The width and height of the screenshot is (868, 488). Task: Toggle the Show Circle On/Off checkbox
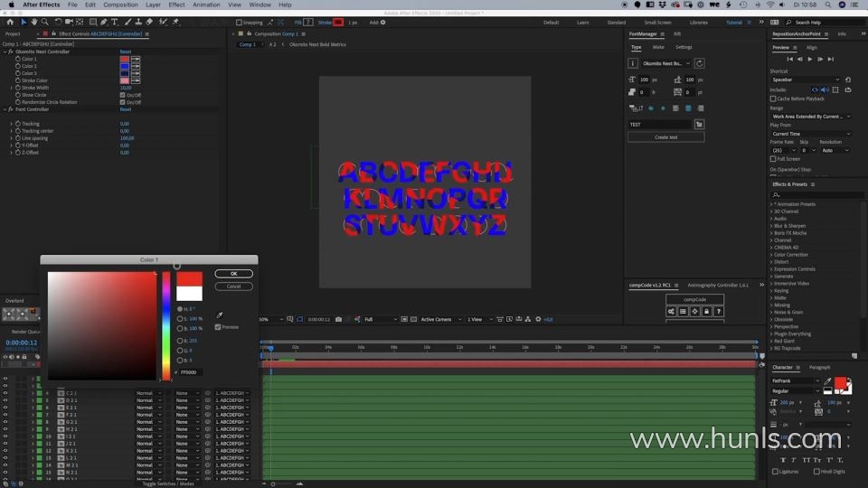point(123,95)
